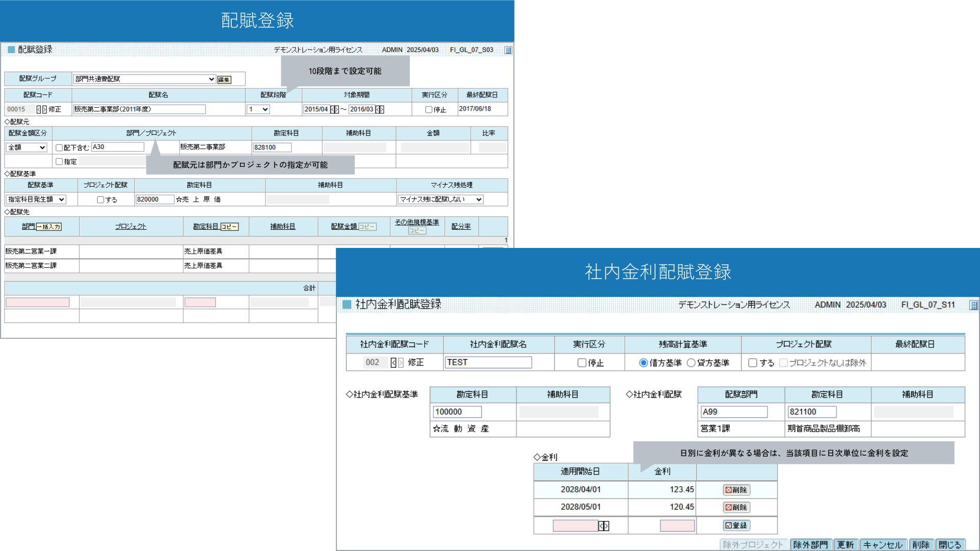Click the 配分率 column header link

[x=461, y=227]
